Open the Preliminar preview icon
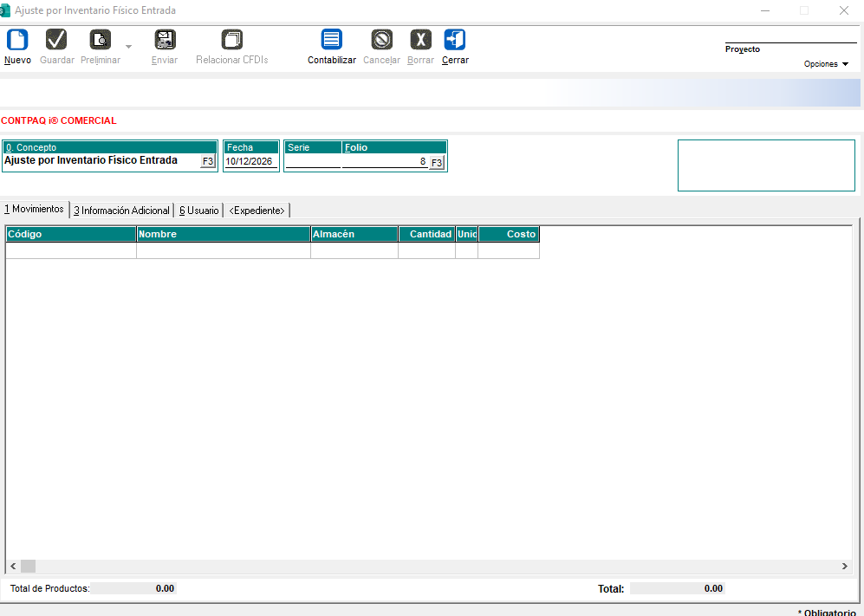Viewport: 864px width, 616px height. [101, 40]
